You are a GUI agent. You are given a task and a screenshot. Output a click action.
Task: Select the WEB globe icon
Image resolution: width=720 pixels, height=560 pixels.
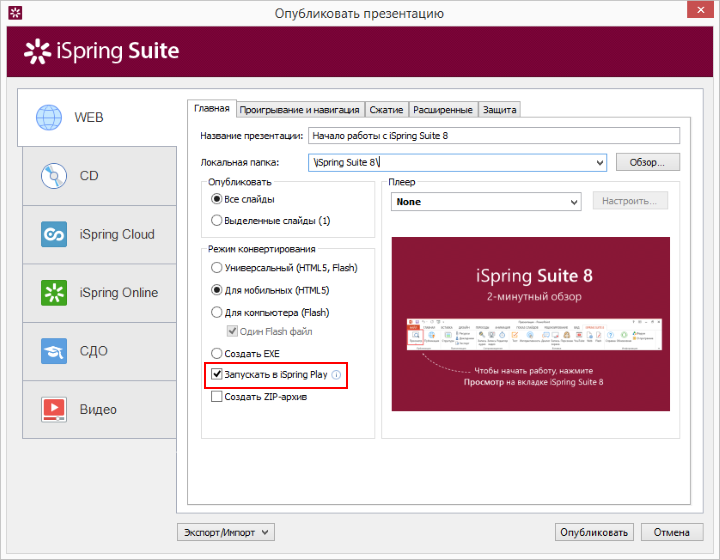49,118
